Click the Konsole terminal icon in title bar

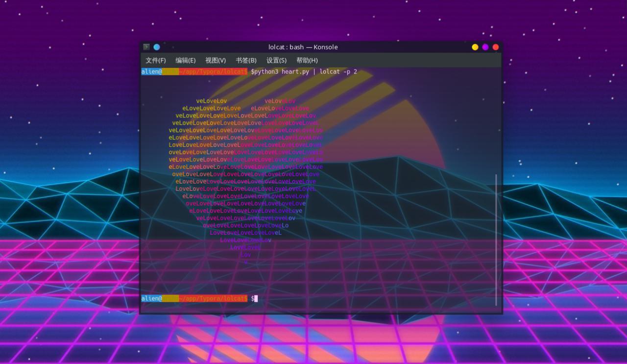click(x=146, y=47)
